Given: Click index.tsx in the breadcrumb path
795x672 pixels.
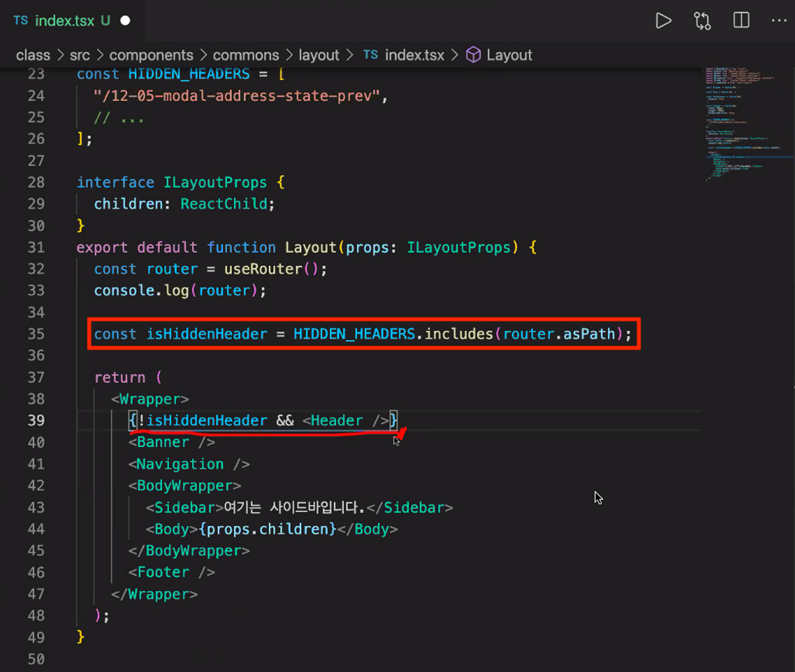Looking at the screenshot, I should point(414,55).
